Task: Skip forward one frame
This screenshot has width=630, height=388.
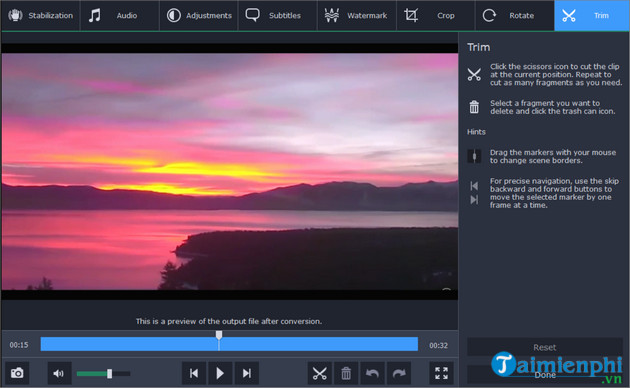Action: click(x=247, y=374)
